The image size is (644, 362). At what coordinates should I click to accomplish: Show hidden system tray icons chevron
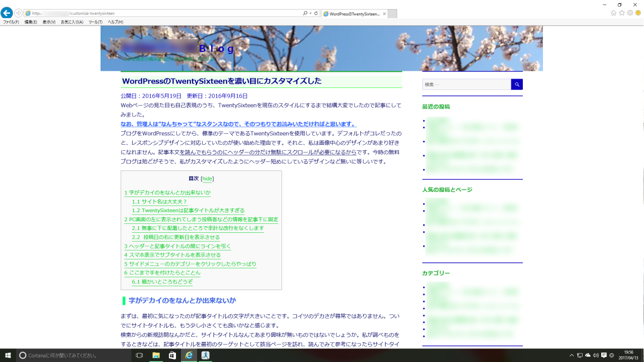click(x=572, y=355)
